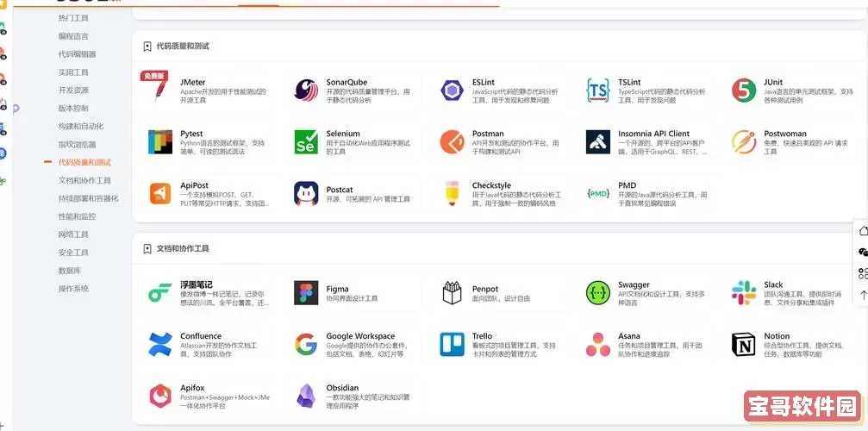Select 操作系统 in sidebar
Image resolution: width=868 pixels, height=431 pixels.
click(x=73, y=289)
